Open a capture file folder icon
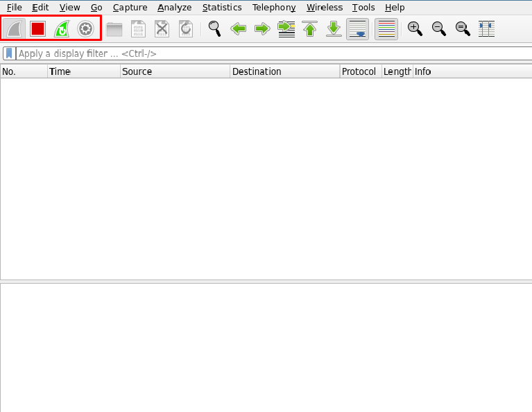The width and height of the screenshot is (532, 412). [114, 29]
